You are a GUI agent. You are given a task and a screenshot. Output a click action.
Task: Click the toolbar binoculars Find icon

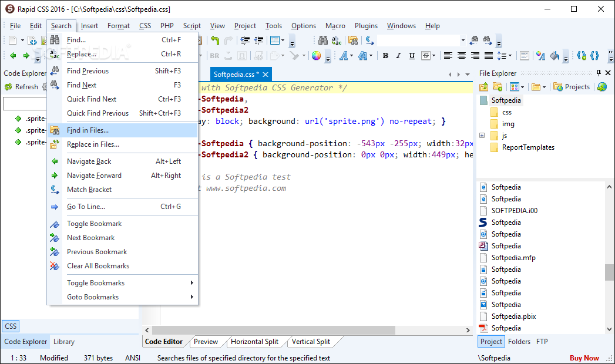pos(323,40)
